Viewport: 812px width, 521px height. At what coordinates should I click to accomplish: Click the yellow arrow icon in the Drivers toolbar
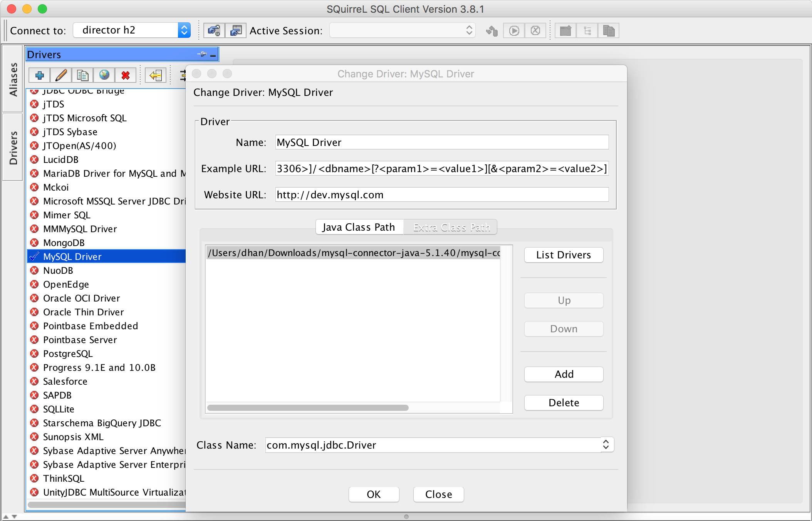pyautogui.click(x=156, y=75)
